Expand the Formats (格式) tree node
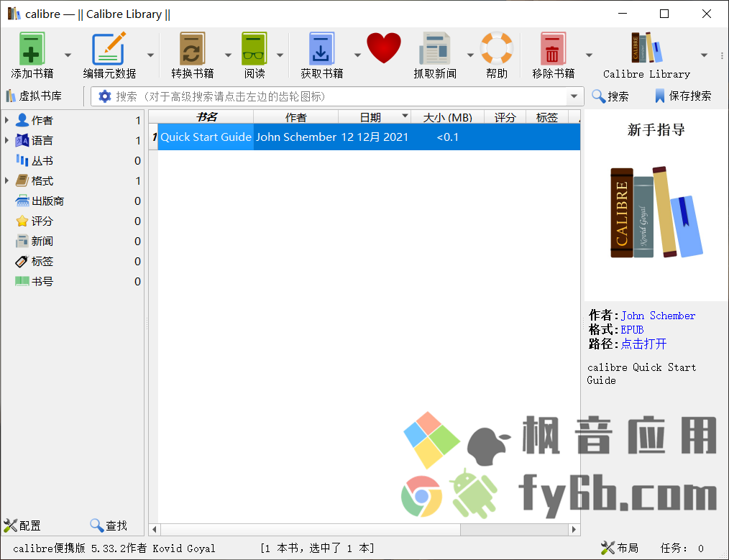Viewport: 729px width, 560px height. [6, 180]
